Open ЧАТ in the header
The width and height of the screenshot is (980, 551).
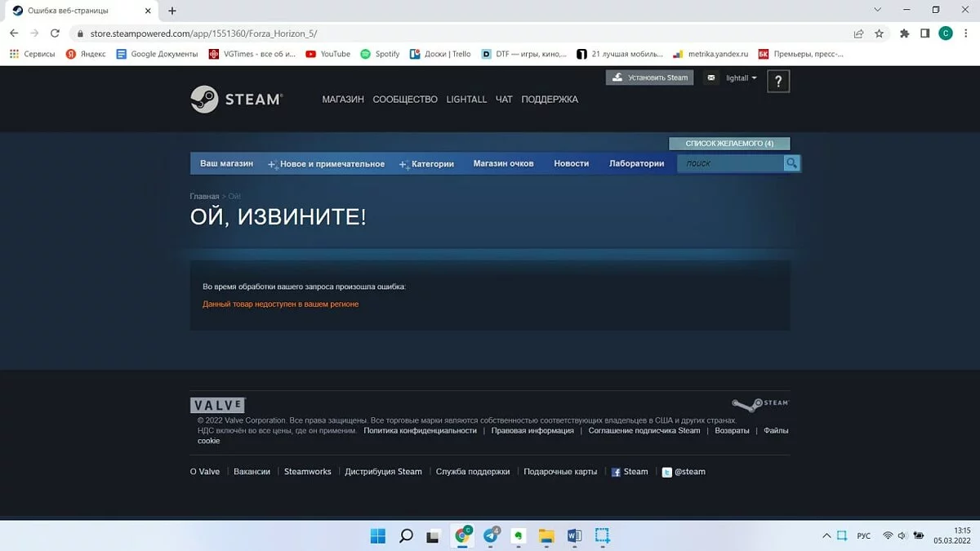504,100
